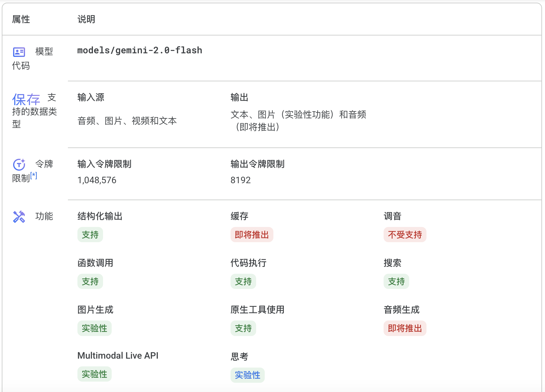
Task: Click the 实验性 badge under 图片生成
Action: [x=94, y=328]
